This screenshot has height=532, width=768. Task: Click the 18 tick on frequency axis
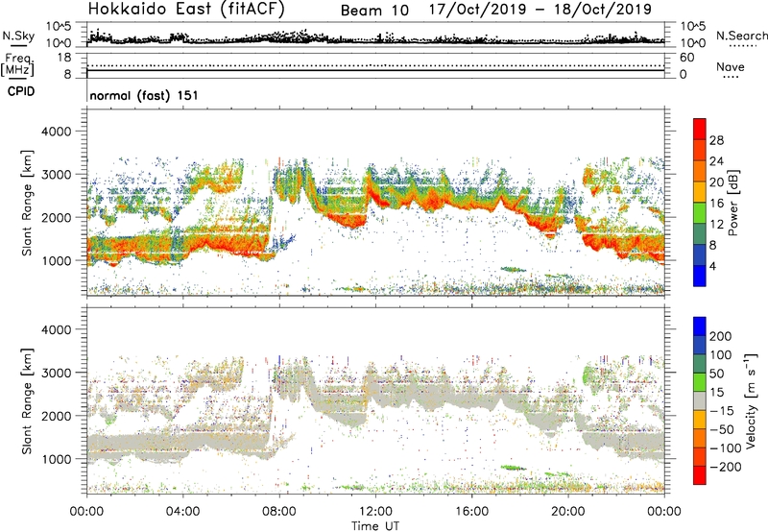pos(64,58)
